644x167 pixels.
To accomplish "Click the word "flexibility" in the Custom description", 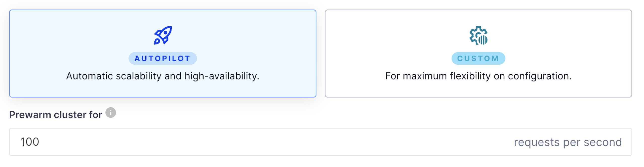I will (x=470, y=76).
